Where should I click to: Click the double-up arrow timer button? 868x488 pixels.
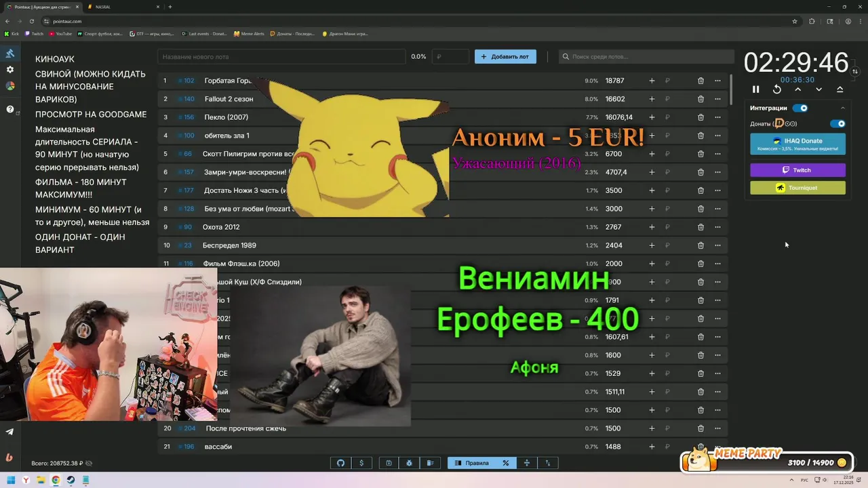click(x=840, y=89)
